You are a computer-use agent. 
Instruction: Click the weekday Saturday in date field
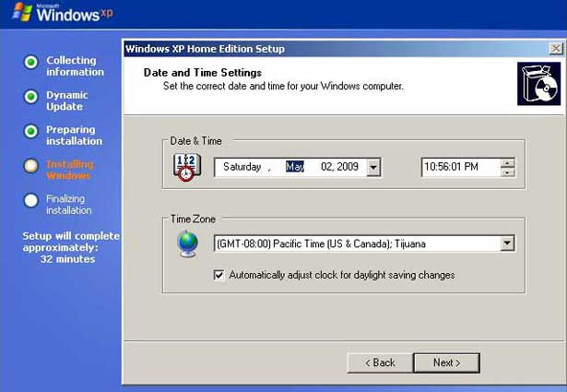pyautogui.click(x=242, y=167)
